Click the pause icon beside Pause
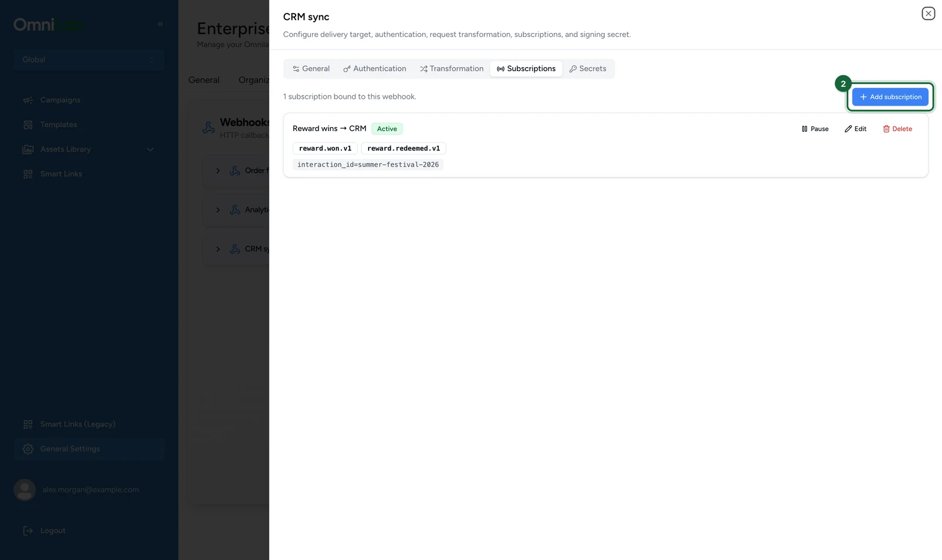 [804, 129]
